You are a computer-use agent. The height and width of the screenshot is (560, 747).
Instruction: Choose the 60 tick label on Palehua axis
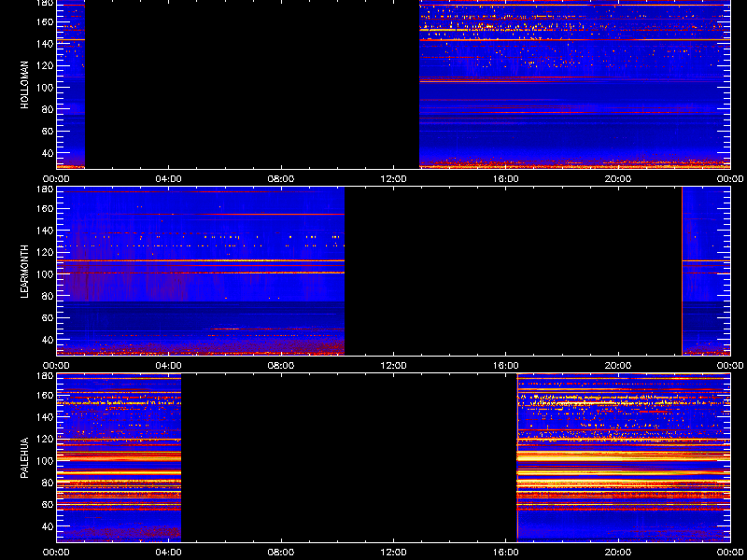tap(49, 505)
